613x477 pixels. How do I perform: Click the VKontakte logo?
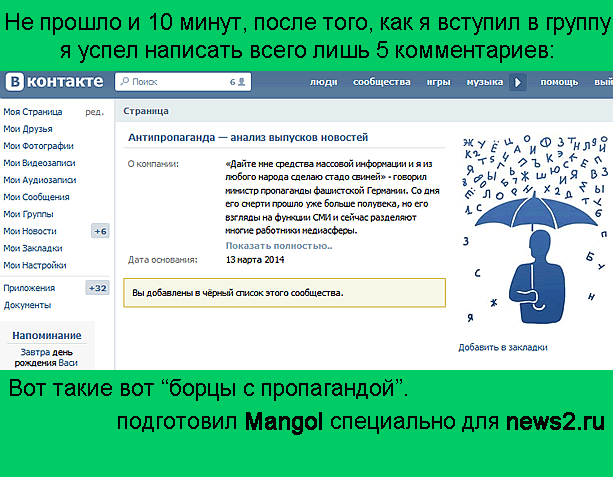55,82
